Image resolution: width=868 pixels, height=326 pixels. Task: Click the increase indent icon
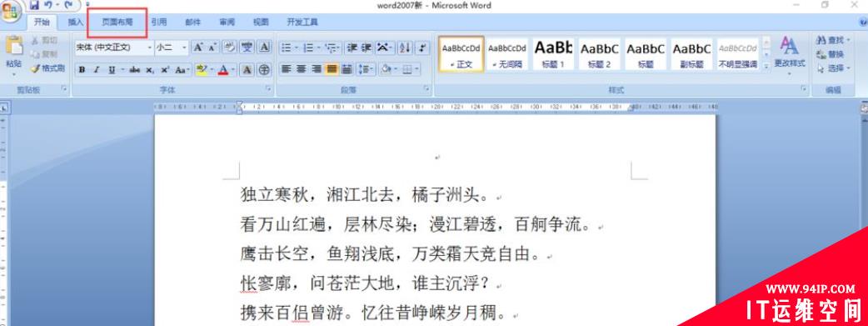pos(367,48)
